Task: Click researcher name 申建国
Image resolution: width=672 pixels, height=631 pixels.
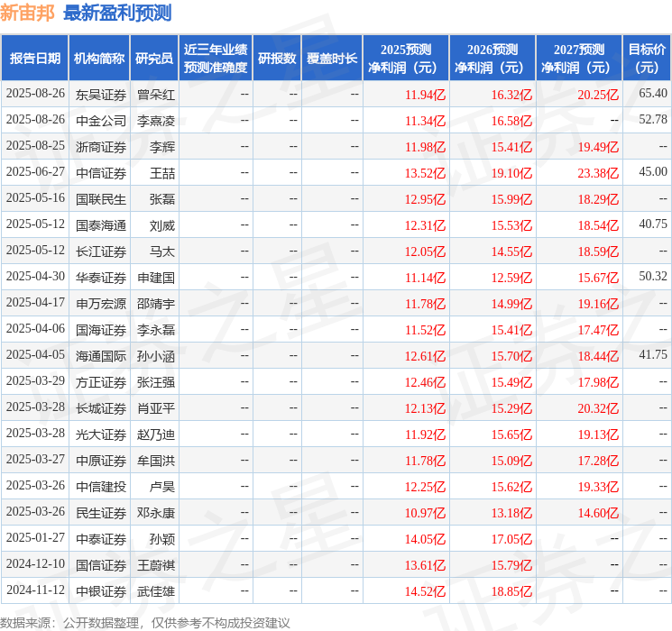Action: (x=156, y=278)
